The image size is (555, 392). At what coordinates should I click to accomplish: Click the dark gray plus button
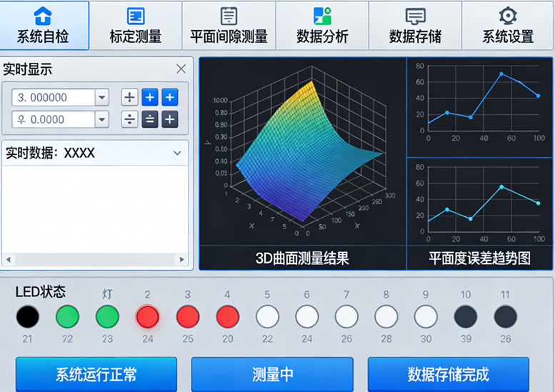(169, 119)
